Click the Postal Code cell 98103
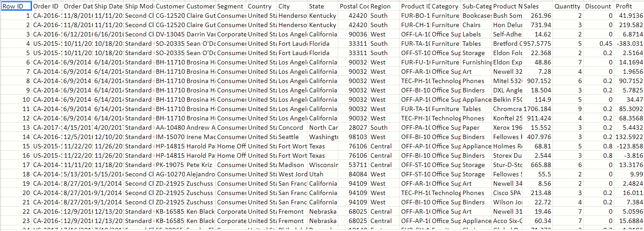Image resolution: width=644 pixels, height=231 pixels. tap(353, 137)
